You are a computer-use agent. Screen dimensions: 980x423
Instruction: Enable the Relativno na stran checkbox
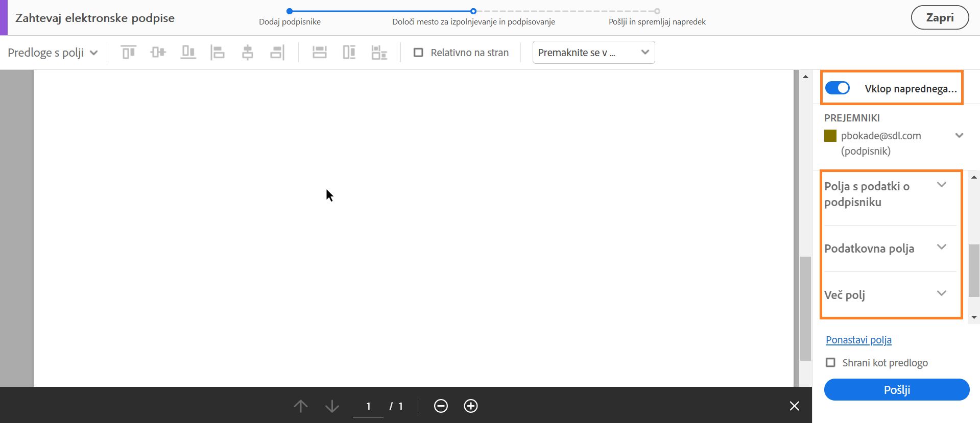418,53
